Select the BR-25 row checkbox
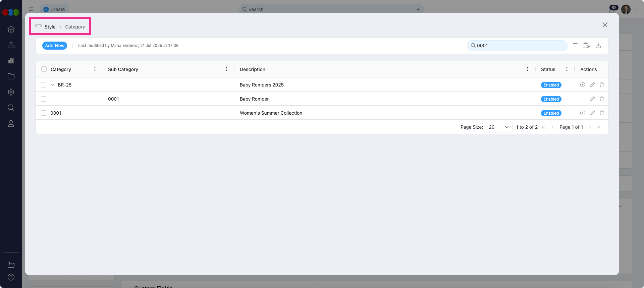Image resolution: width=644 pixels, height=288 pixels. point(44,85)
